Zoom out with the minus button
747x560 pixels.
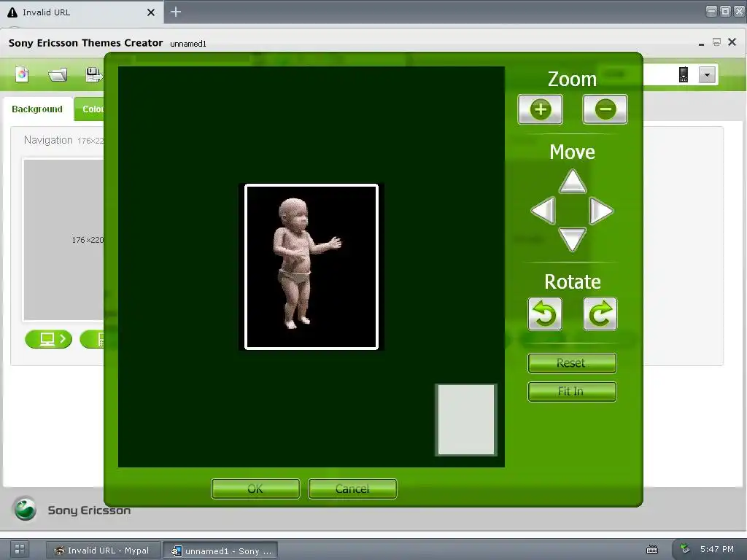(605, 109)
